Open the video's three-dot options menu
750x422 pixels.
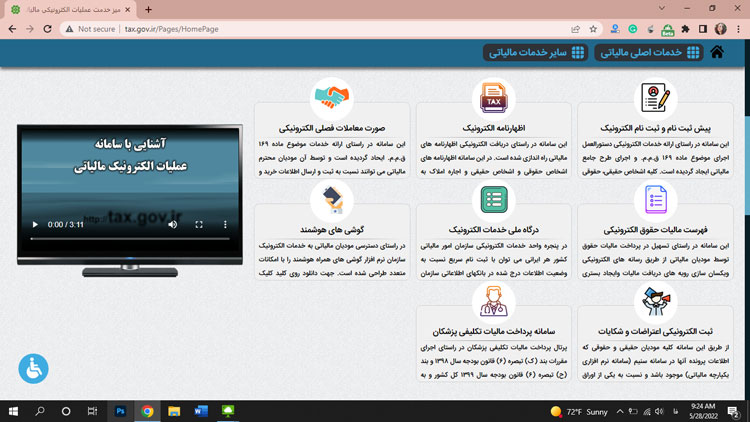pos(225,224)
